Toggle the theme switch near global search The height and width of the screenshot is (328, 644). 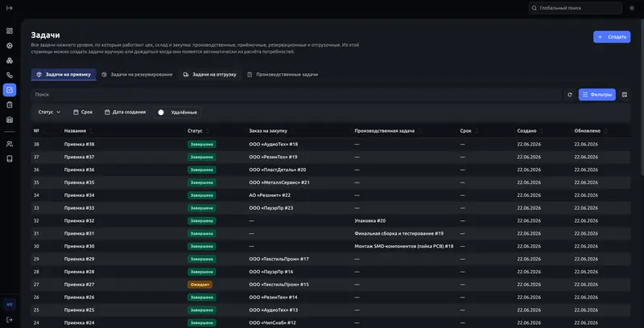point(632,8)
